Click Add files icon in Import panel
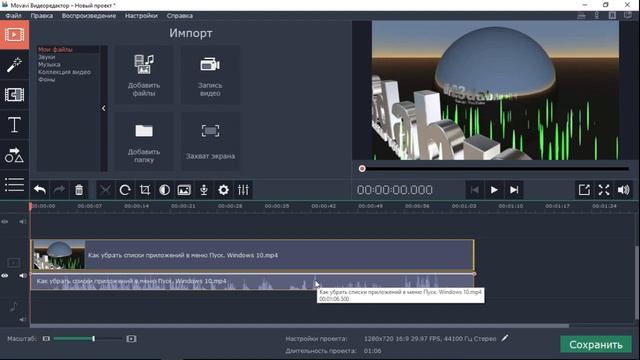 144,75
